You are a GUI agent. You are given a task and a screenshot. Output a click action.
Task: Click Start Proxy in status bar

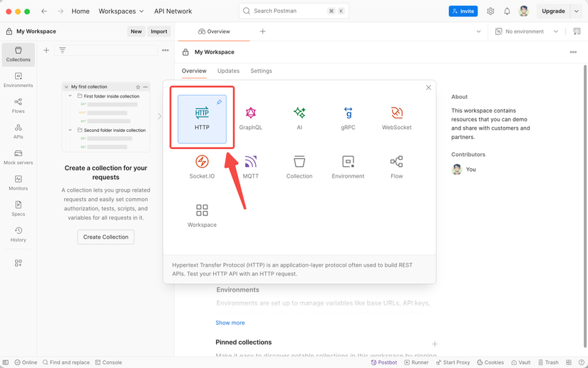(453, 362)
